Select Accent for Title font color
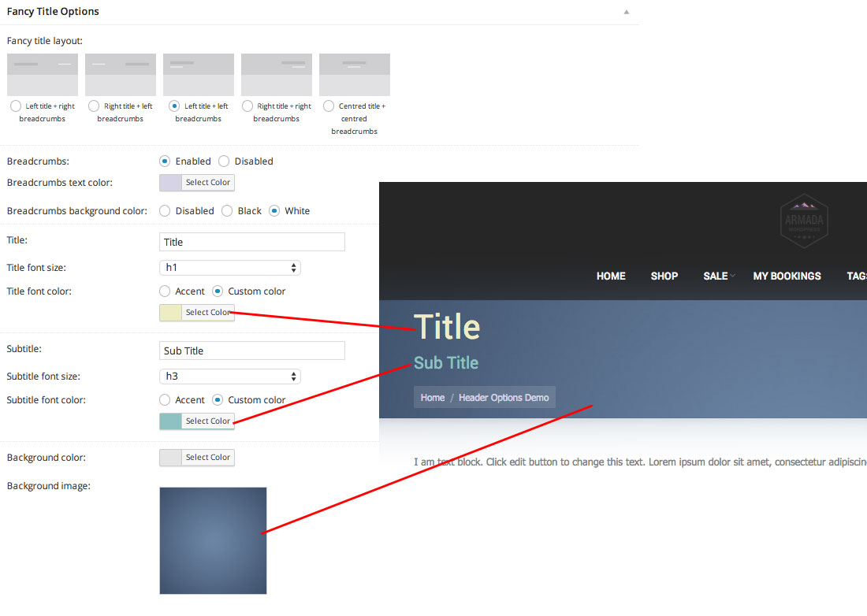Viewport: 867px width, 616px height. pyautogui.click(x=165, y=291)
